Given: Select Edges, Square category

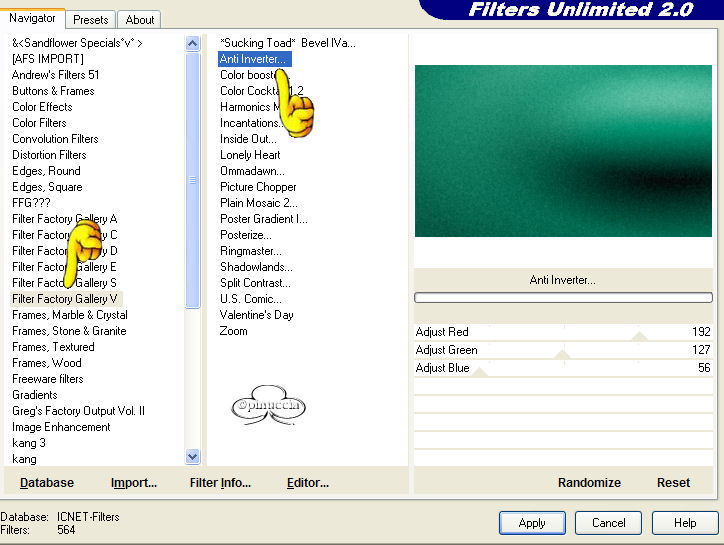Looking at the screenshot, I should 47,187.
